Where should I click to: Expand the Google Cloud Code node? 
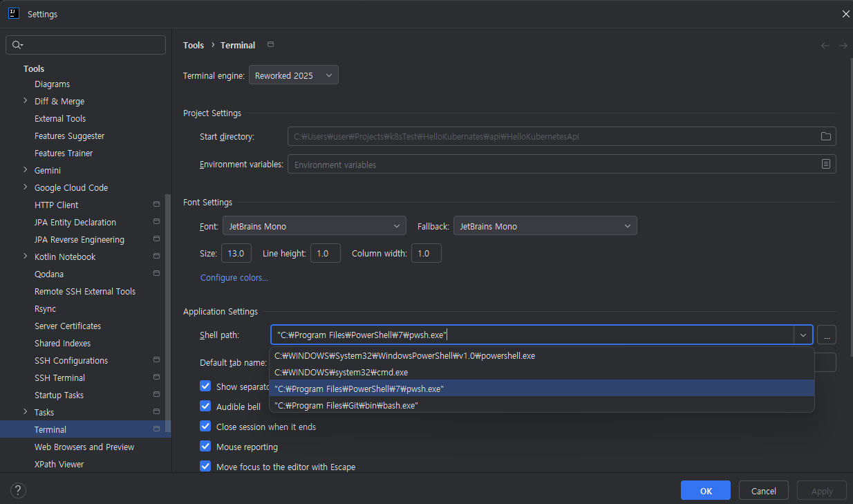[26, 187]
